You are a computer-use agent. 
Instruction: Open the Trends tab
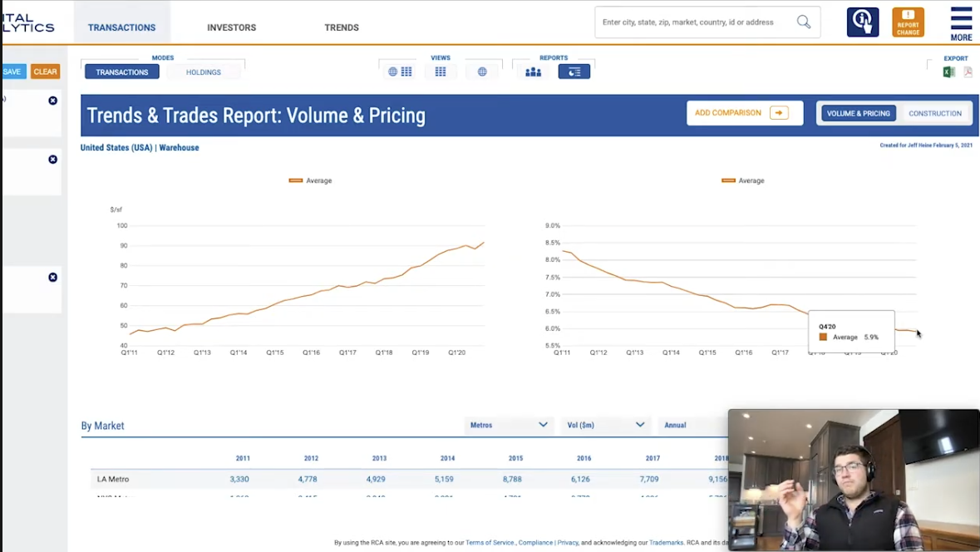341,27
